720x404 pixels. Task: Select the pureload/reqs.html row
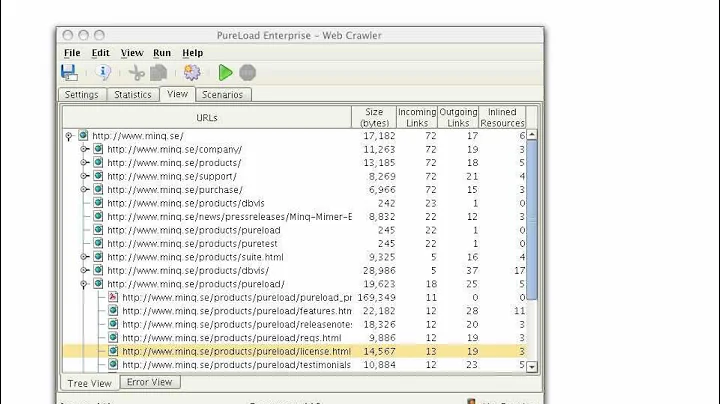[294, 338]
